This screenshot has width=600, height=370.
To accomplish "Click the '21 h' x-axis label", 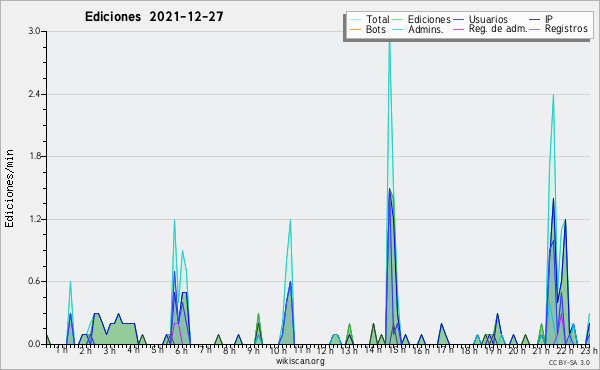I will (541, 350).
